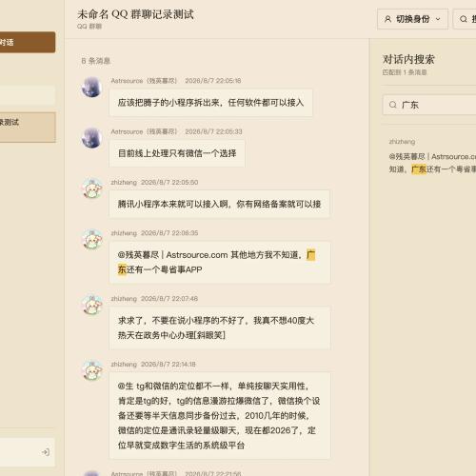Click message 应该把腾子的小程序拆出来

210,103
